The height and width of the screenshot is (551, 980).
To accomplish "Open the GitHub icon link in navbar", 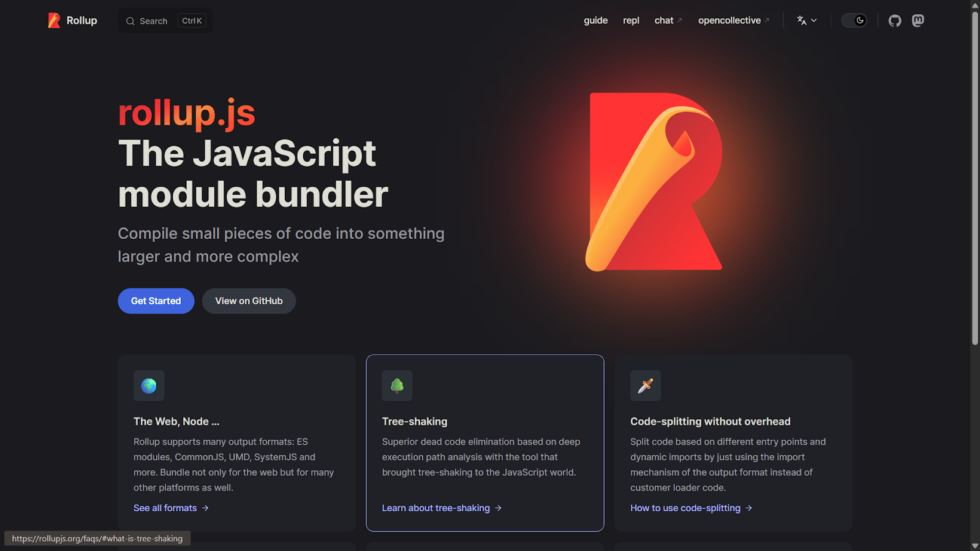I will pyautogui.click(x=895, y=21).
